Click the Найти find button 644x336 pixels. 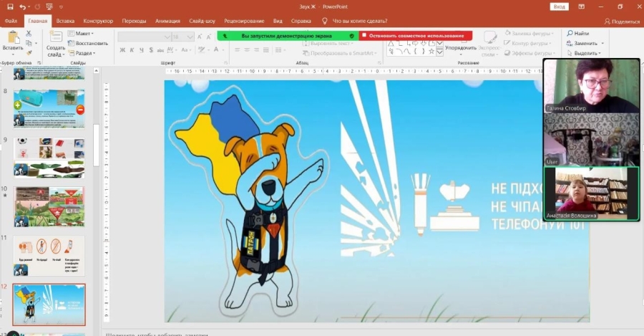click(x=578, y=33)
